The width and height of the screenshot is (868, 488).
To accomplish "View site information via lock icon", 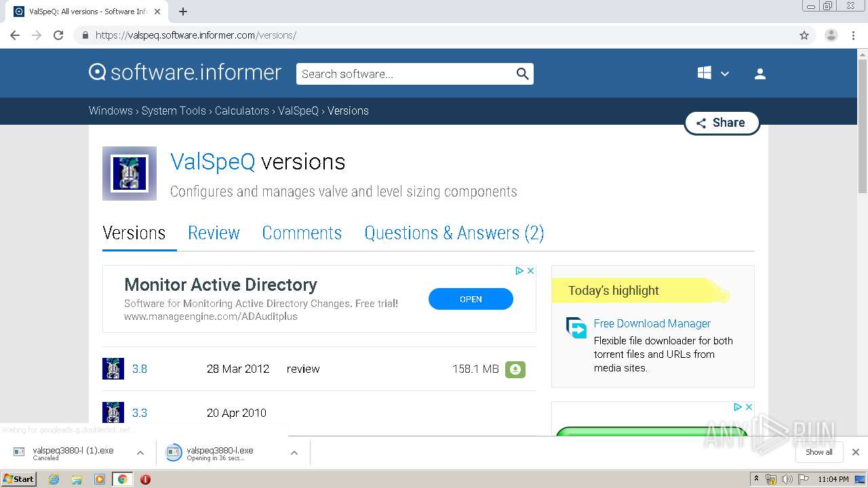I will 85,35.
